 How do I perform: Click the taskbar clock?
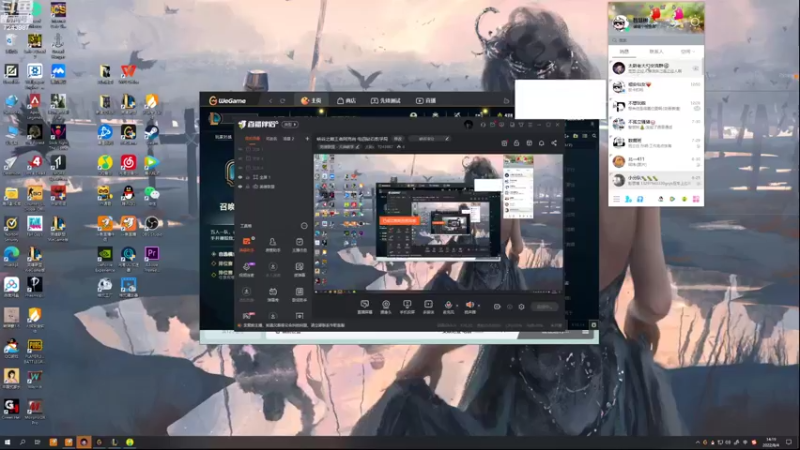pyautogui.click(x=771, y=442)
